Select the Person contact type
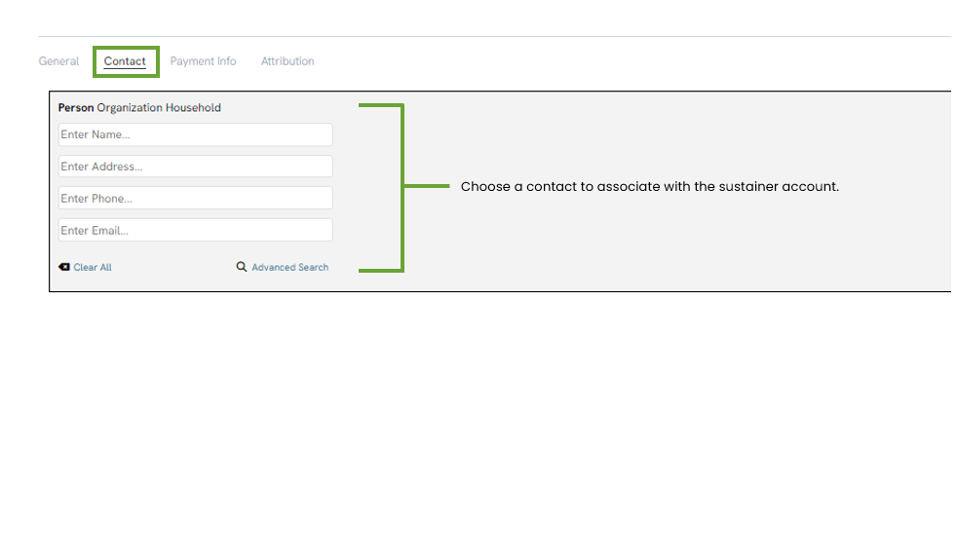The height and width of the screenshot is (560, 957). [x=76, y=107]
